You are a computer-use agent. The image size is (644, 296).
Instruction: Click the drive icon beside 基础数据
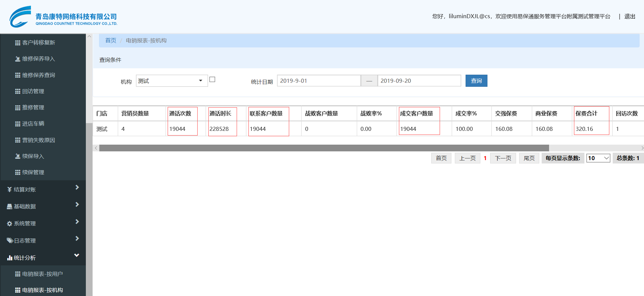pyautogui.click(x=9, y=207)
